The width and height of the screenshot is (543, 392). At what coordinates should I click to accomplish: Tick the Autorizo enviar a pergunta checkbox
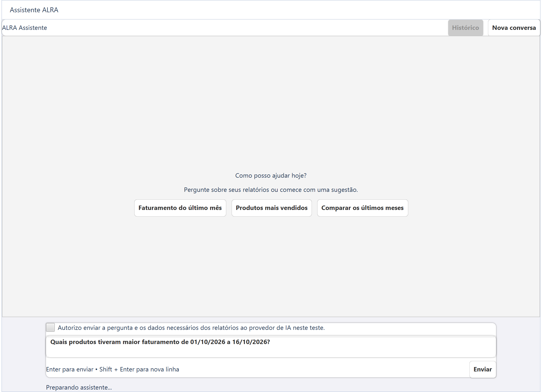pyautogui.click(x=50, y=327)
